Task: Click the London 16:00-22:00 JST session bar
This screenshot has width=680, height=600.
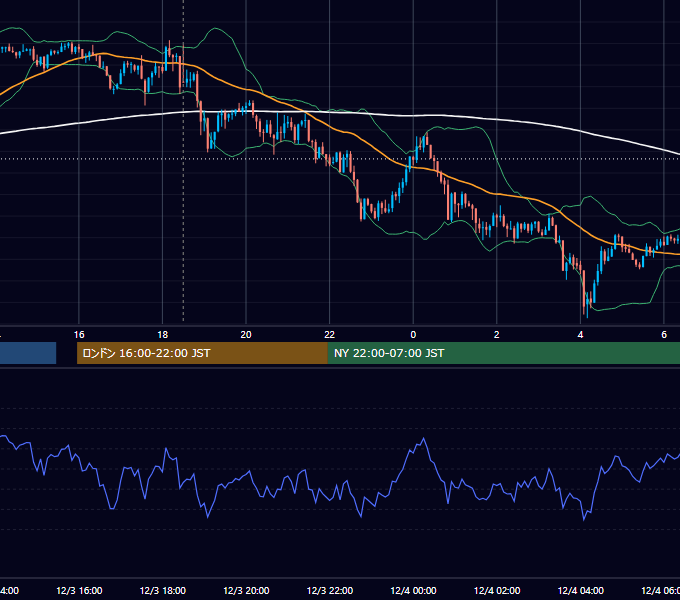Action: pyautogui.click(x=202, y=353)
